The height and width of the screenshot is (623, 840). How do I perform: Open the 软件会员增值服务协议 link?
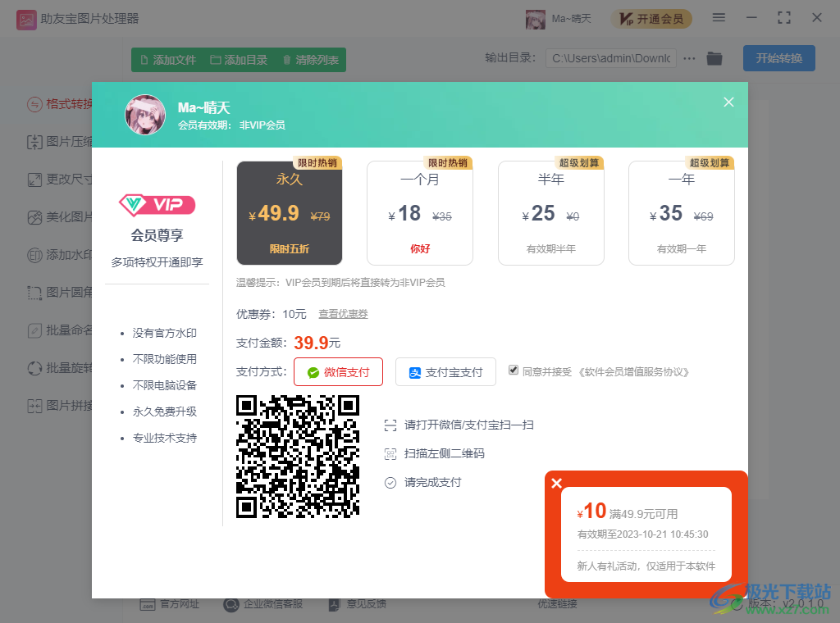click(x=632, y=372)
